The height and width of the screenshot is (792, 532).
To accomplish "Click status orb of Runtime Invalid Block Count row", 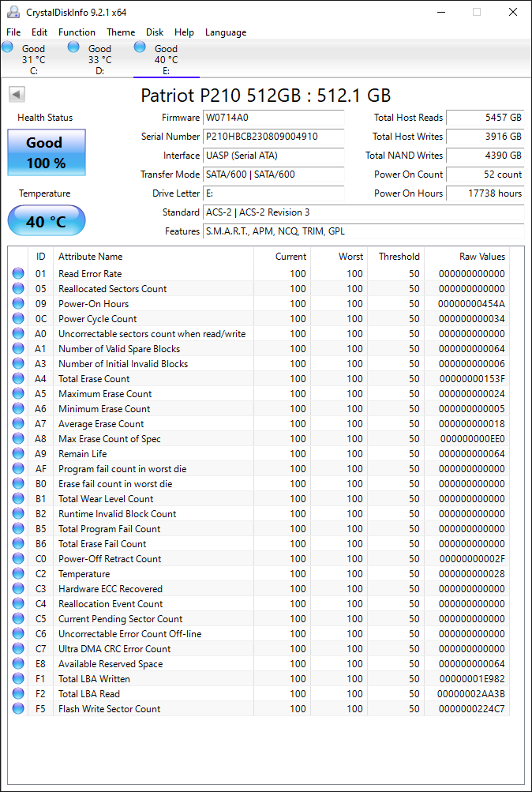I will (x=18, y=514).
